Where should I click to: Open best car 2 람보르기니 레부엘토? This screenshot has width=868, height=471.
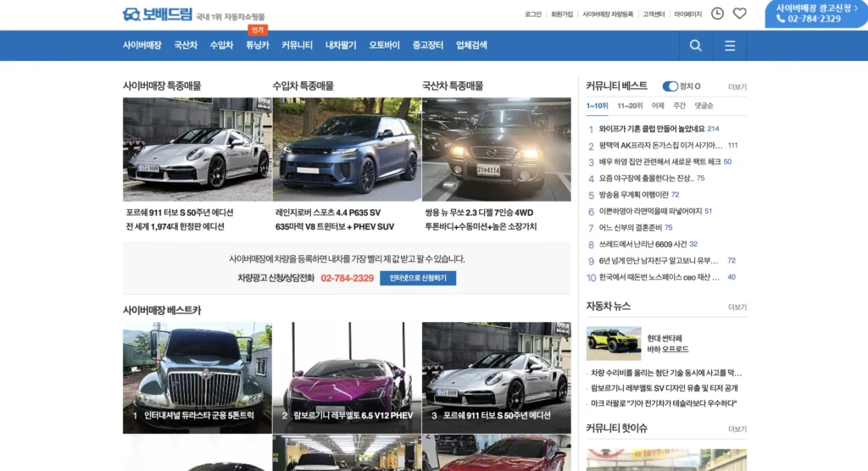347,378
